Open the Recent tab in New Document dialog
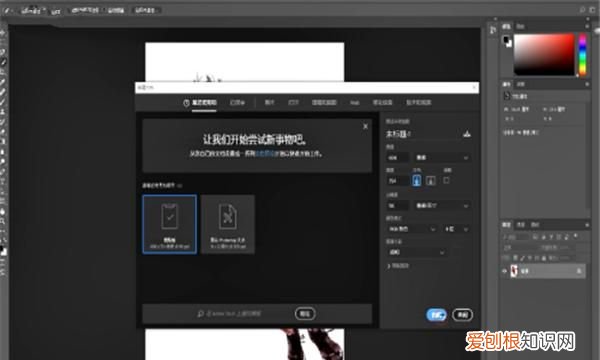 tap(201, 103)
